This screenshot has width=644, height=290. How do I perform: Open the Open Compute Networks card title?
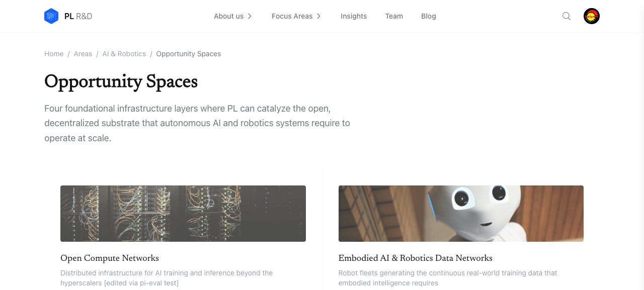[x=110, y=258]
